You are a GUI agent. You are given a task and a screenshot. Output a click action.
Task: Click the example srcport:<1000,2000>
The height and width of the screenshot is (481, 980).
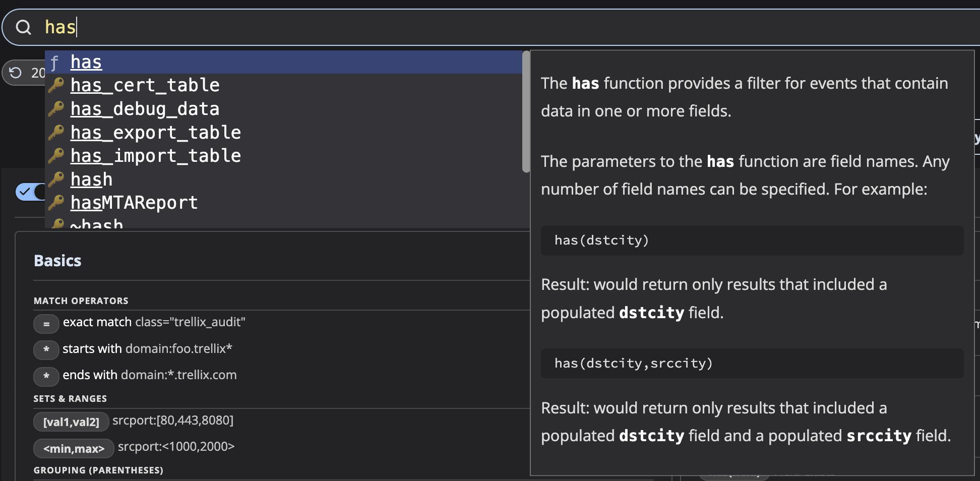[x=176, y=447]
